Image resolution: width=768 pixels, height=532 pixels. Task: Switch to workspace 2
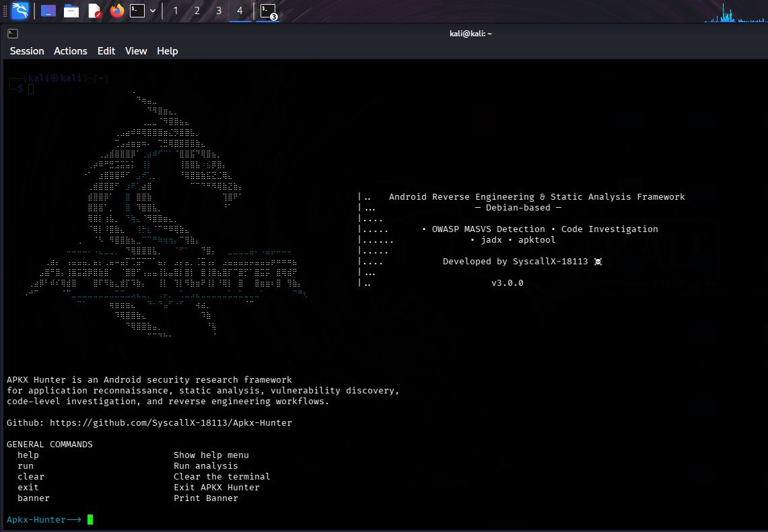(x=197, y=11)
